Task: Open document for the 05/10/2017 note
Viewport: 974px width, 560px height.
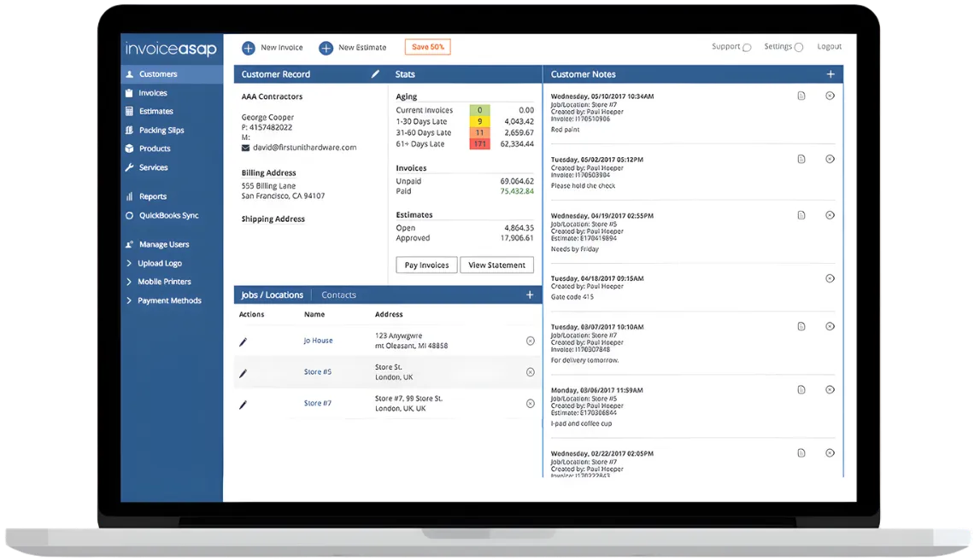Action: click(x=801, y=96)
